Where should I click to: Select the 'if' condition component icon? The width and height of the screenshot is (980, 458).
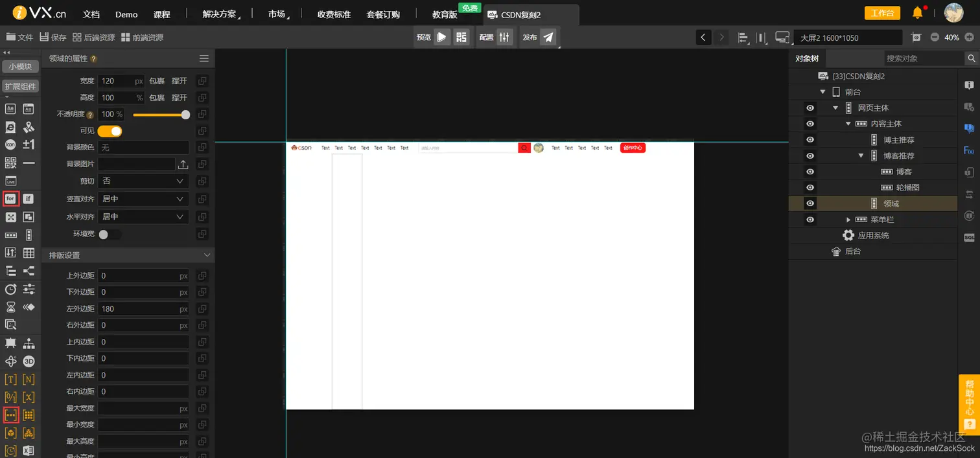(29, 199)
